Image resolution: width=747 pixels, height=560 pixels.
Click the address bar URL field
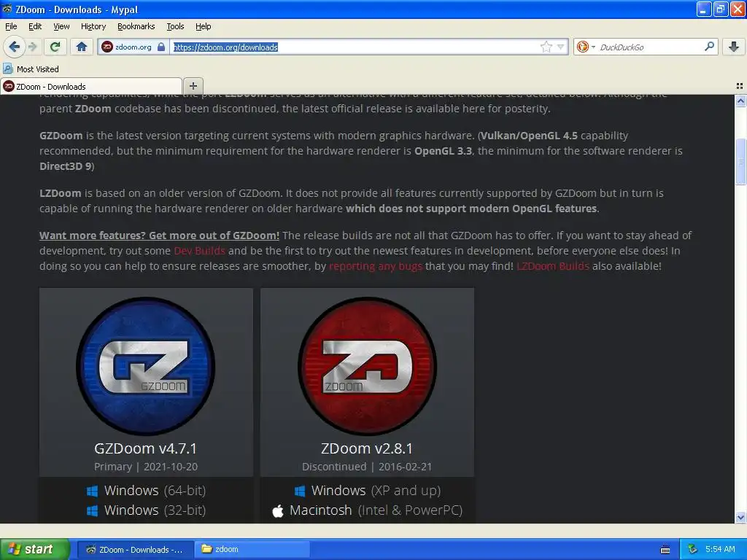[x=355, y=47]
